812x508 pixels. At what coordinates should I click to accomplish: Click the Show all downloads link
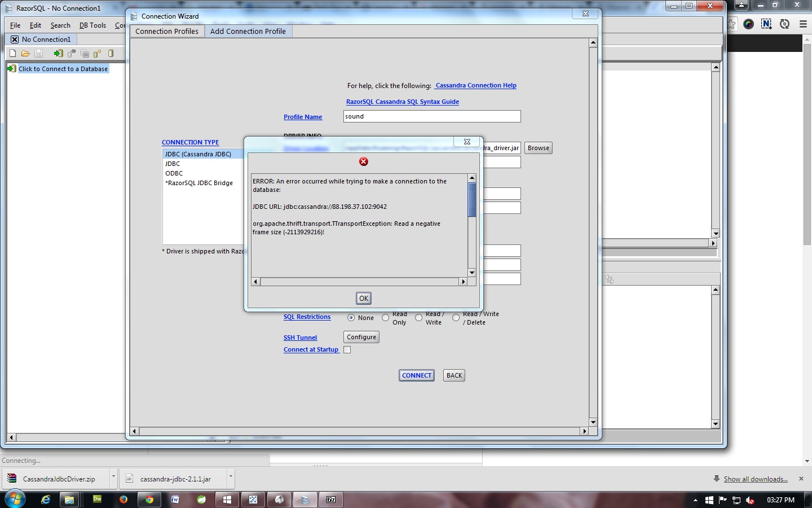[x=756, y=479]
